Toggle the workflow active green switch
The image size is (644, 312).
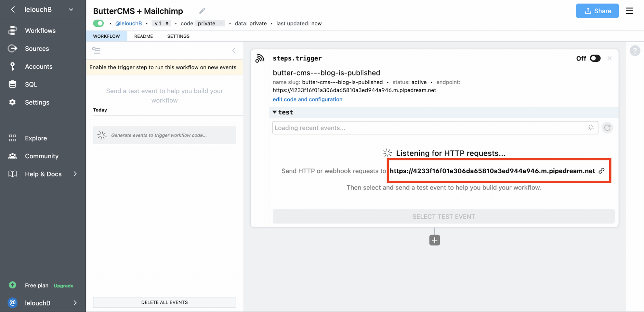click(x=98, y=23)
